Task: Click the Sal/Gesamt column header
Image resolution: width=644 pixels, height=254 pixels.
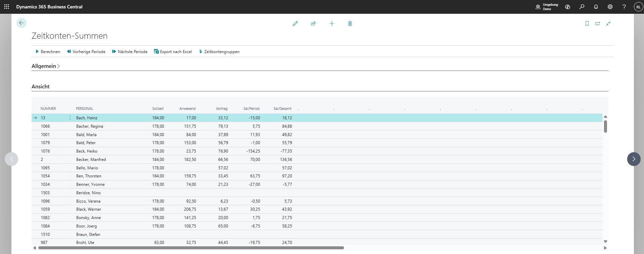Action: pos(282,109)
